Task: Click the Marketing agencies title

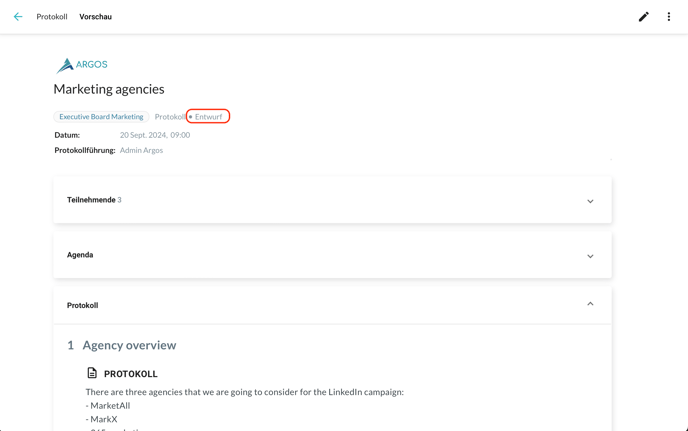Action: tap(109, 90)
